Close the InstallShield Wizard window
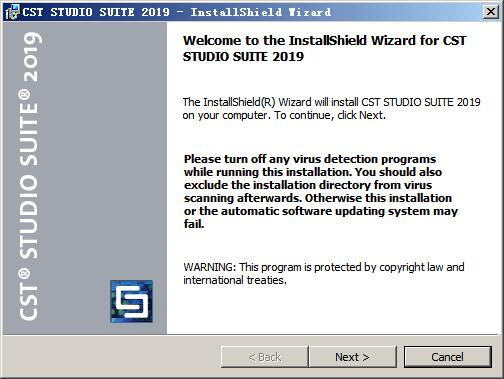504x379 pixels. click(490, 12)
